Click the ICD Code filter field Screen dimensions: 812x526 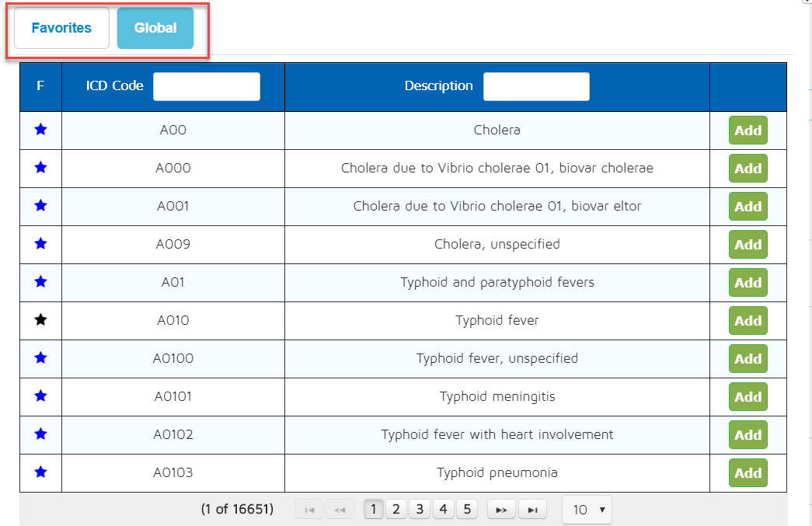(x=206, y=86)
